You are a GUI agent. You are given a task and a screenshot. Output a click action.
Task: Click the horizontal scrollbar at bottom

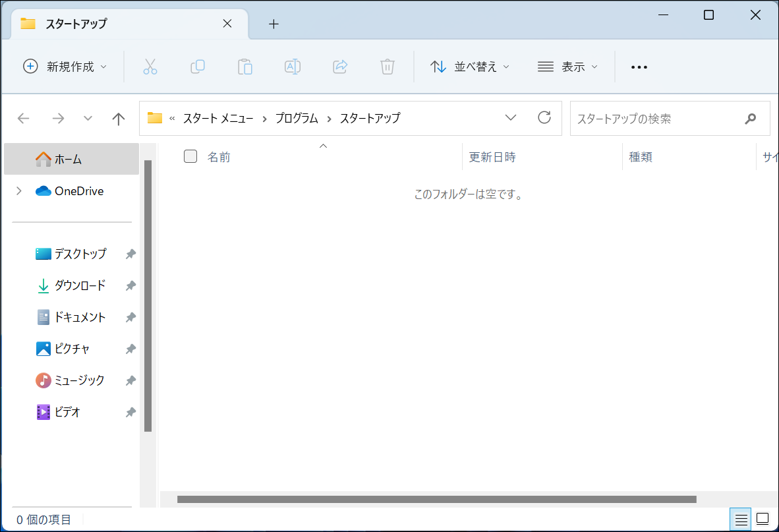pyautogui.click(x=436, y=499)
